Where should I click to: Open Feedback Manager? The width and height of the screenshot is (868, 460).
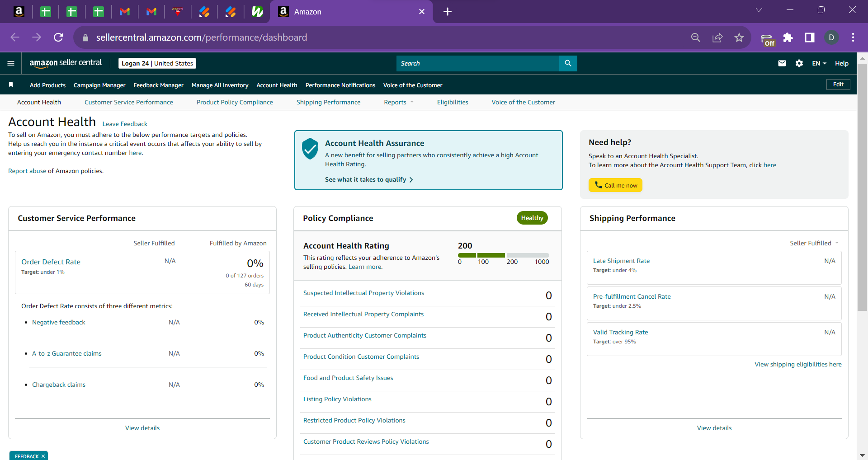tap(158, 85)
